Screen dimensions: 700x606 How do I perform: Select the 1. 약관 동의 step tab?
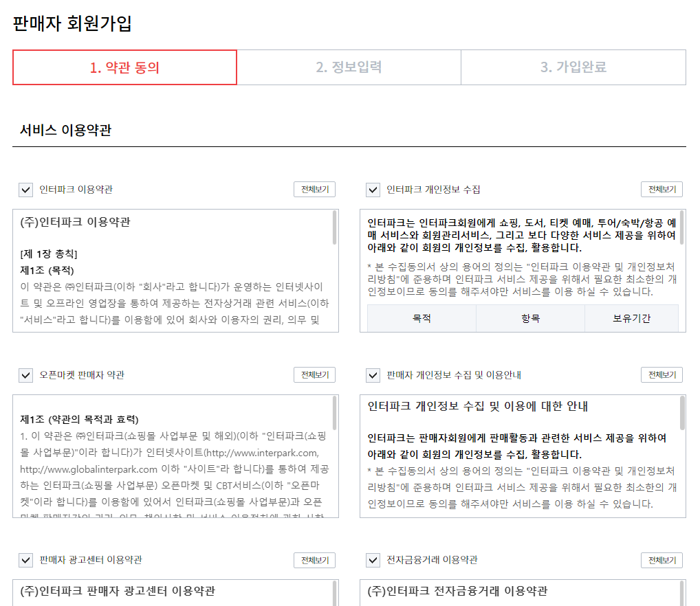(x=124, y=67)
